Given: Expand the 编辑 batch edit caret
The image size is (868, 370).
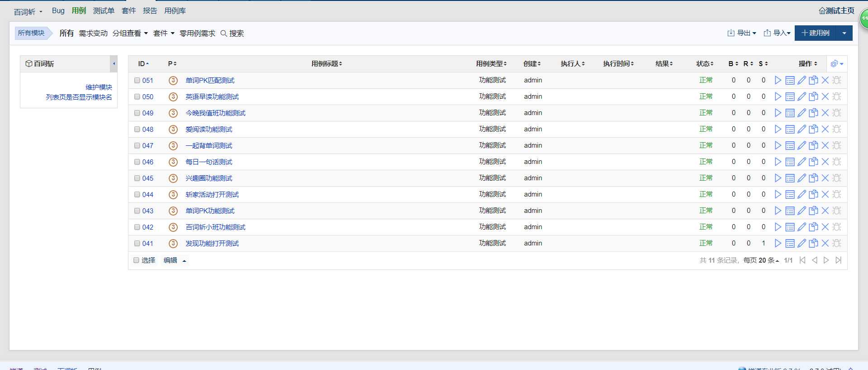Looking at the screenshot, I should [x=184, y=261].
